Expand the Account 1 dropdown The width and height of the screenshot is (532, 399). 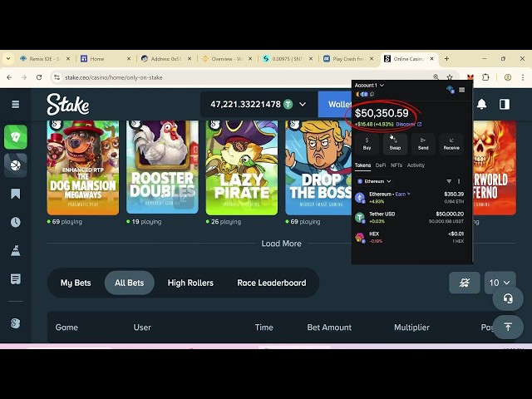pos(369,85)
